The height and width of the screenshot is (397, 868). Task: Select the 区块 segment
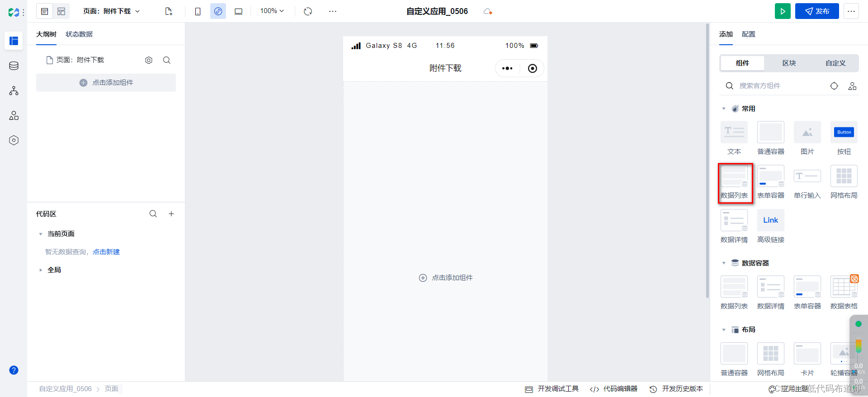coord(789,63)
